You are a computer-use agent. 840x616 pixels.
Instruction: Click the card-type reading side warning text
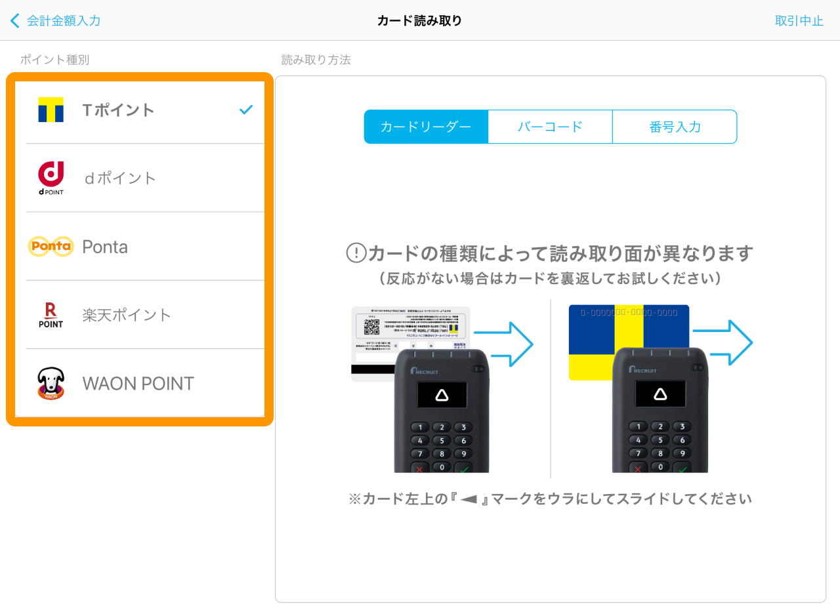tap(560, 253)
